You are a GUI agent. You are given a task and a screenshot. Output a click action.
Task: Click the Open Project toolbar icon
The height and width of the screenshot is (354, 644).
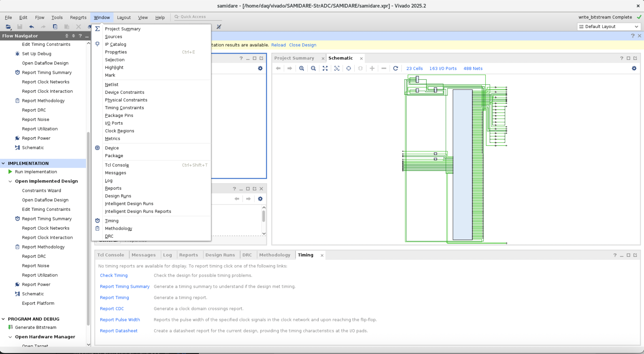[x=8, y=27]
